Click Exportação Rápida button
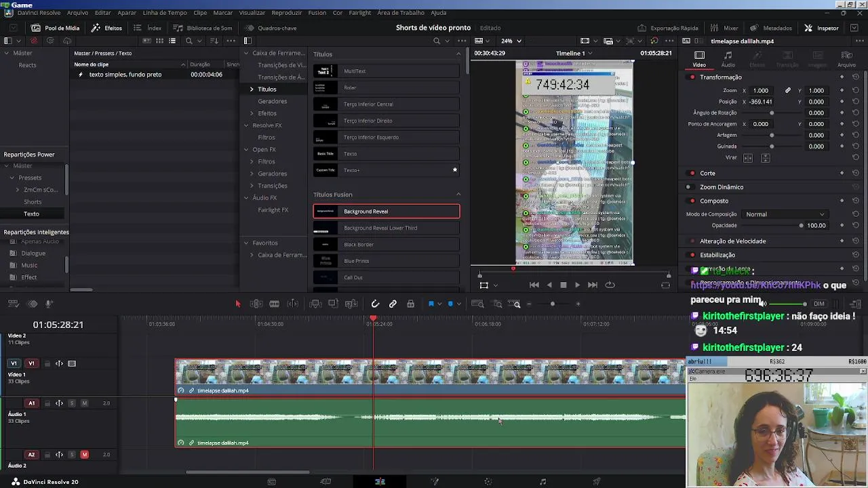The image size is (868, 488). point(668,28)
